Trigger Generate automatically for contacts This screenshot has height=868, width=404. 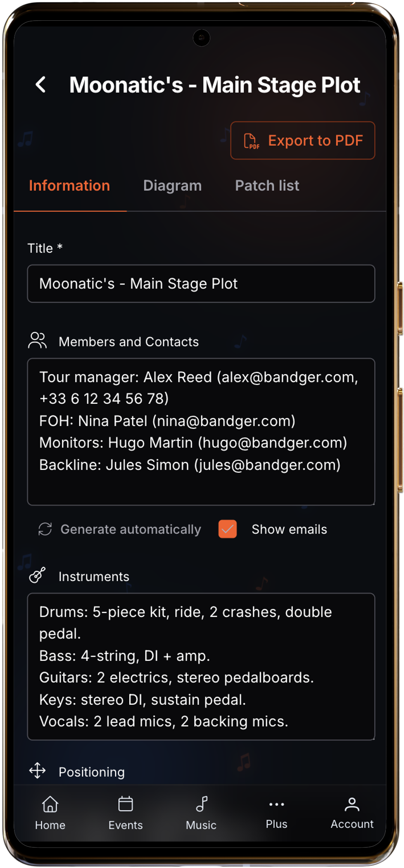pyautogui.click(x=122, y=529)
